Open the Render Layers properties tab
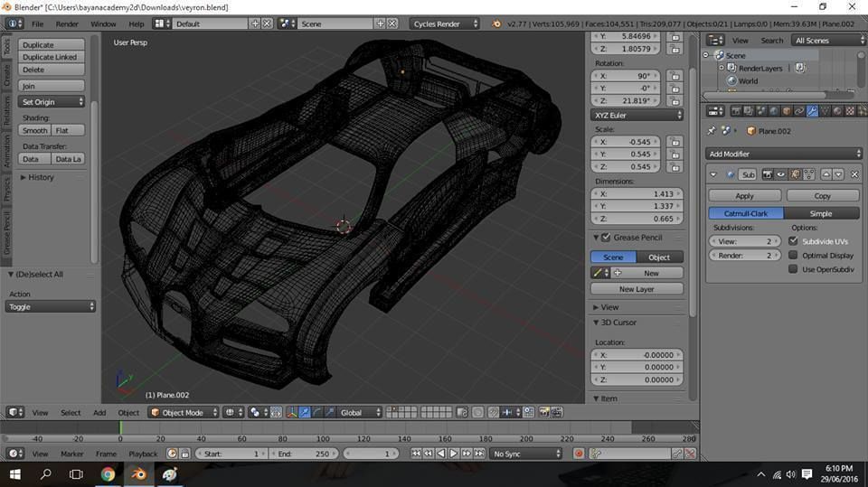This screenshot has width=868, height=487. tap(749, 111)
